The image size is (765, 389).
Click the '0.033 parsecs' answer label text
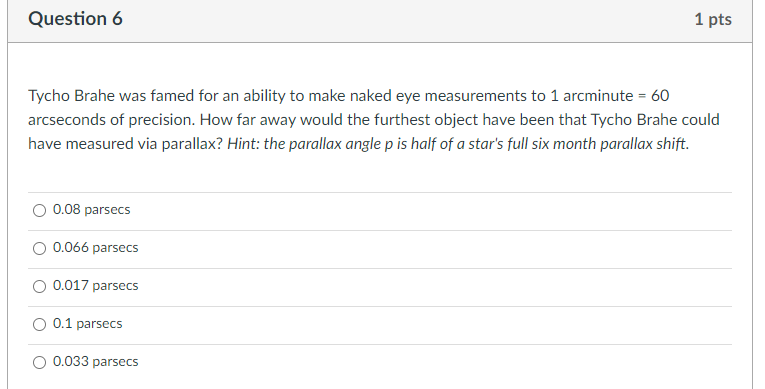click(x=96, y=362)
